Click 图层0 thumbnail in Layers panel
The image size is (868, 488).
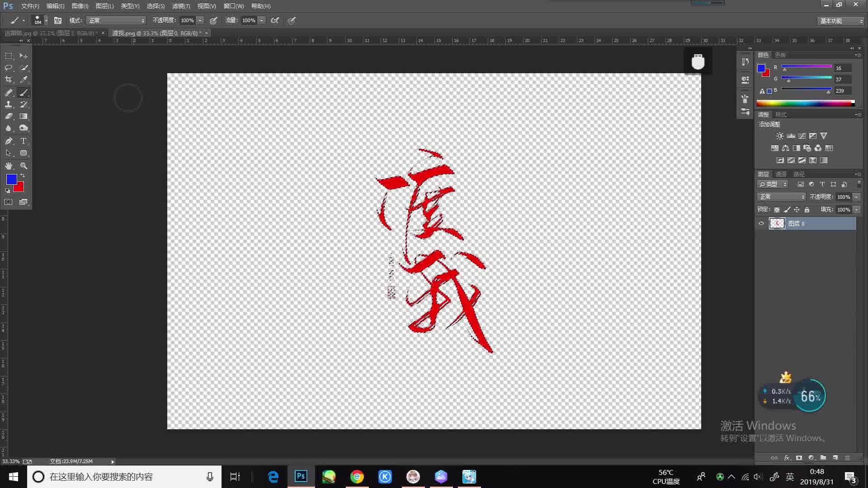click(776, 223)
